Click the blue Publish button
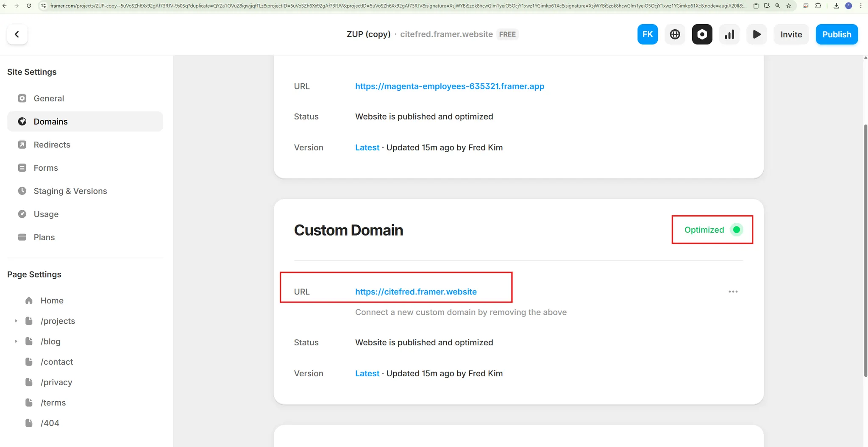This screenshot has width=868, height=447. [837, 34]
